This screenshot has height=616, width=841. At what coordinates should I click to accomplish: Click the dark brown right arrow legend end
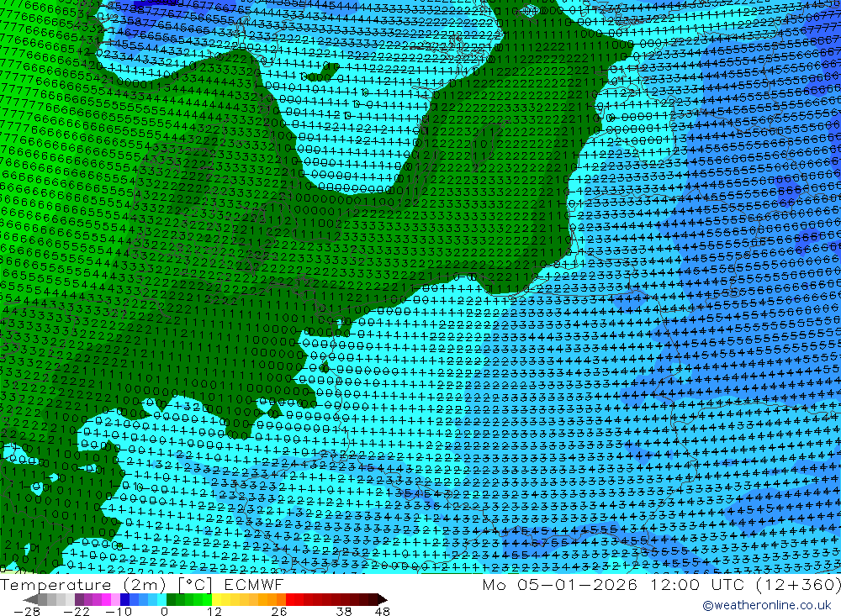[382, 600]
